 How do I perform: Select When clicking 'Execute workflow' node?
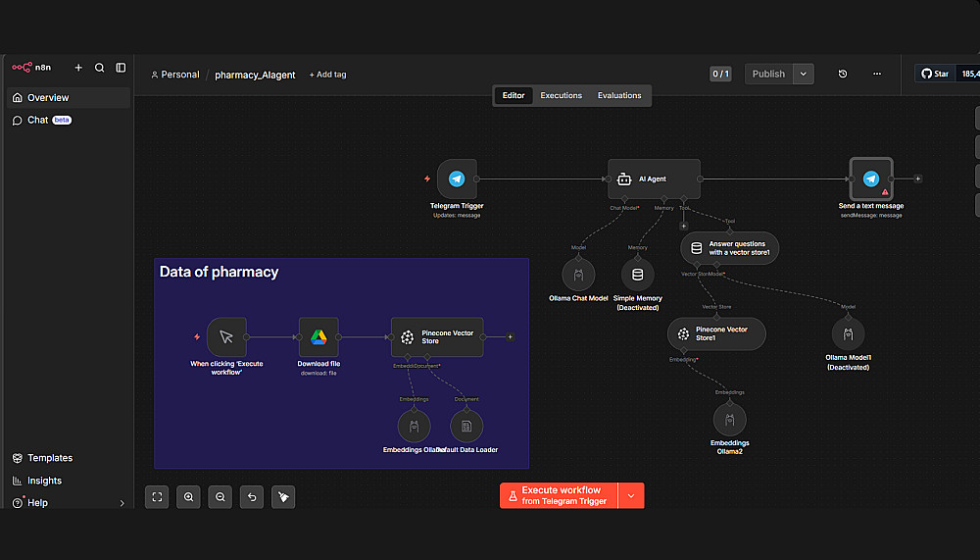coord(226,337)
